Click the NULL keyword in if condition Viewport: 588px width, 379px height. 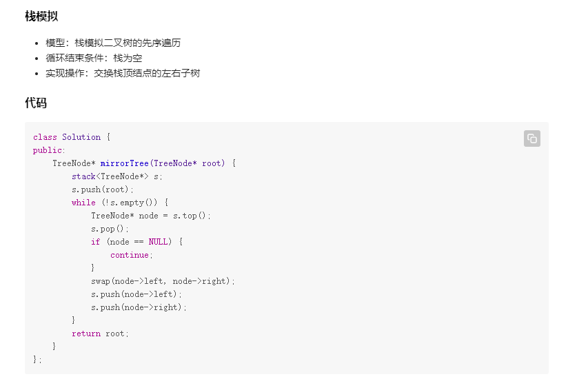click(x=158, y=242)
